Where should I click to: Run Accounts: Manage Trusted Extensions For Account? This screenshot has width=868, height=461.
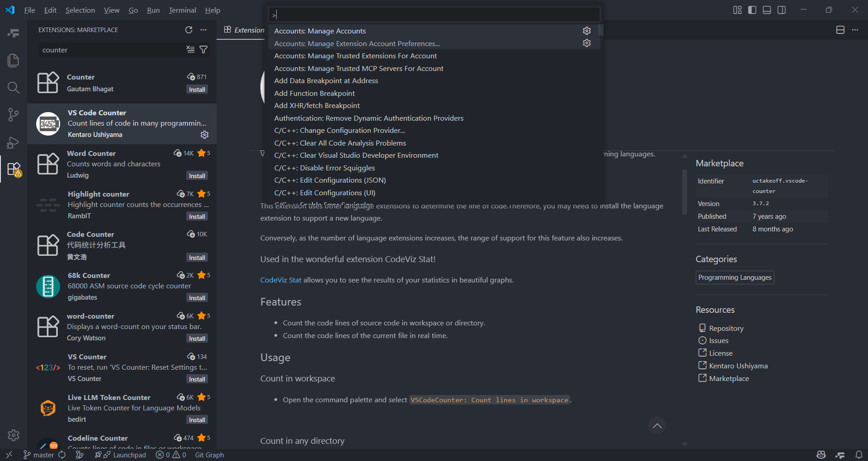434,56
